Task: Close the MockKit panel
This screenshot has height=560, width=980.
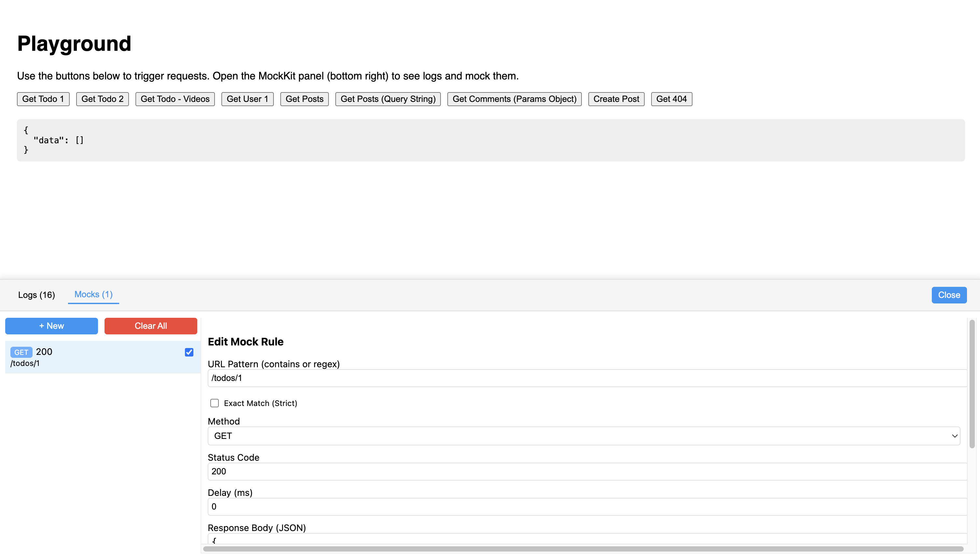Action: (x=949, y=295)
